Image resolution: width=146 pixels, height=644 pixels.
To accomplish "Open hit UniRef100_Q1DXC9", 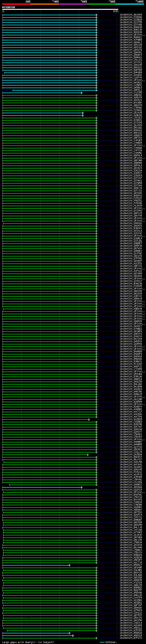I will [131, 490].
